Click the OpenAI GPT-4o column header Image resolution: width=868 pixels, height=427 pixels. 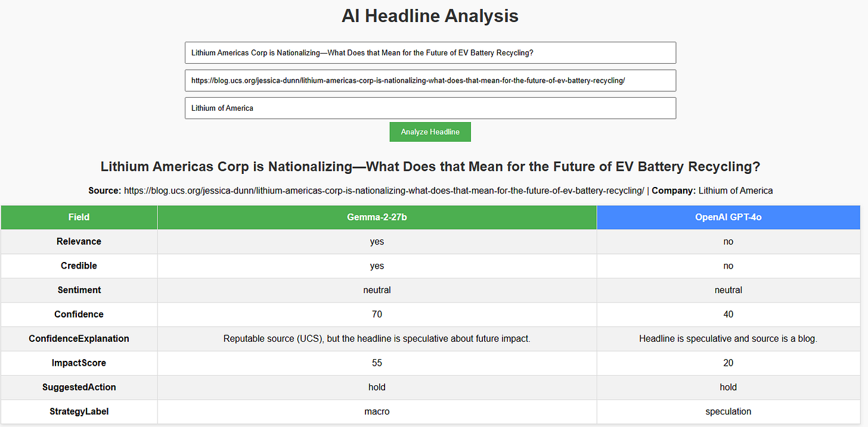pyautogui.click(x=728, y=217)
